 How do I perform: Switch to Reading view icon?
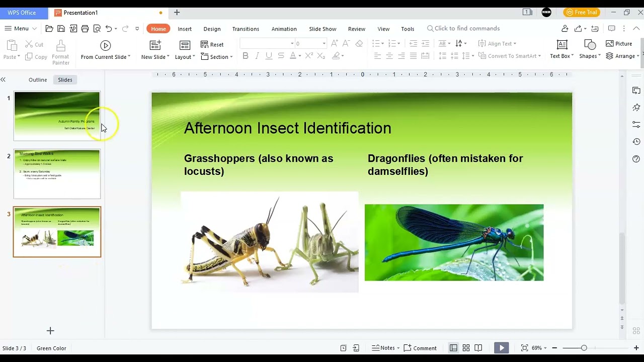point(478,348)
